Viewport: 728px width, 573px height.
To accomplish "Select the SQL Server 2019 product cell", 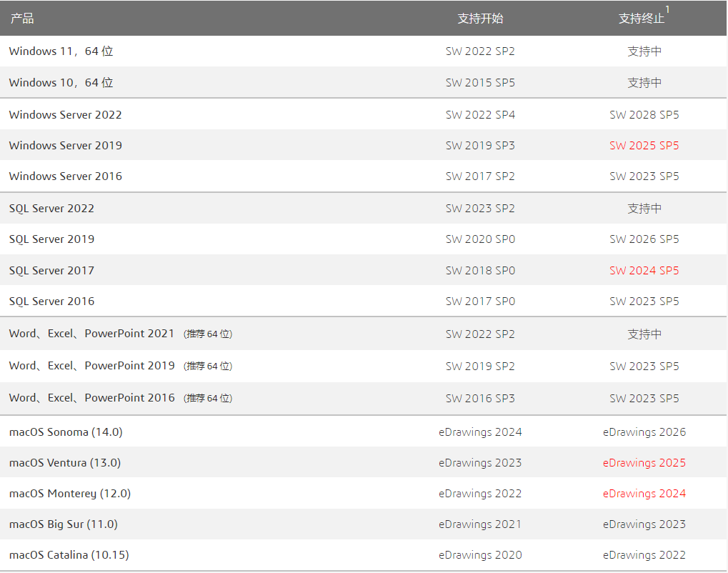I will tap(51, 239).
